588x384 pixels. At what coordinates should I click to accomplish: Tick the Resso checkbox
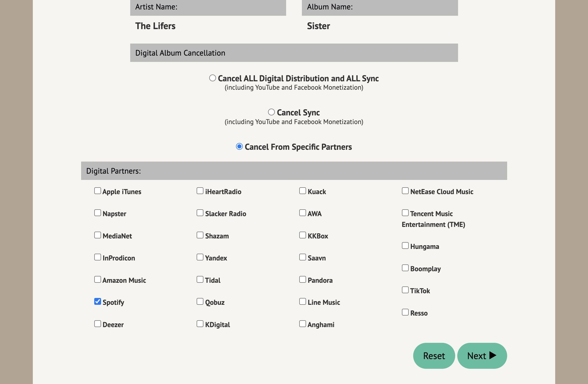405,312
